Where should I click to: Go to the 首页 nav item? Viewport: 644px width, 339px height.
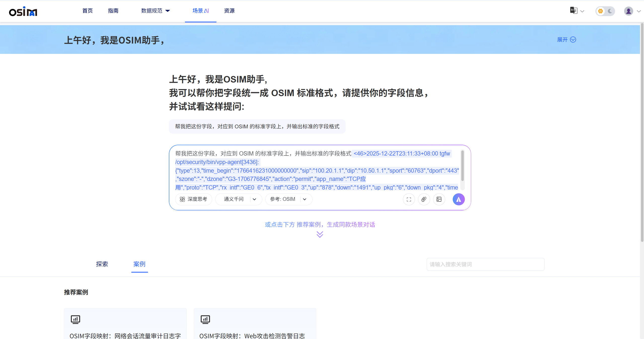[x=87, y=11]
